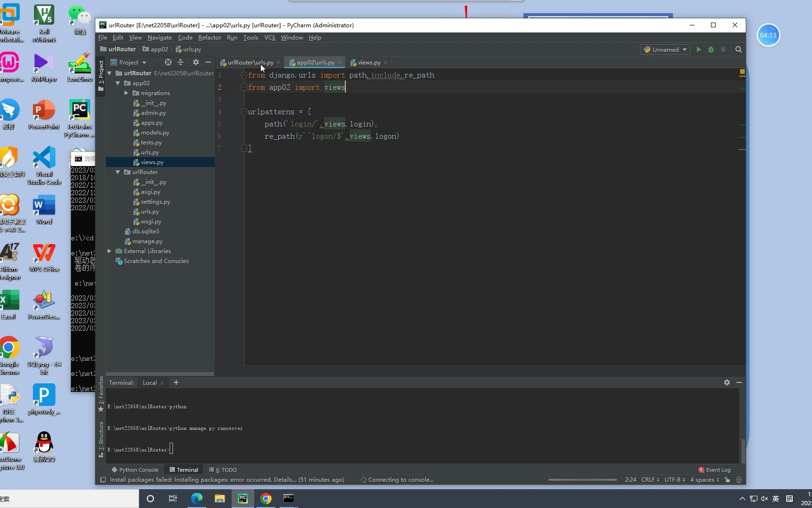Open Event Log in status bar
This screenshot has height=508, width=812.
pos(714,470)
